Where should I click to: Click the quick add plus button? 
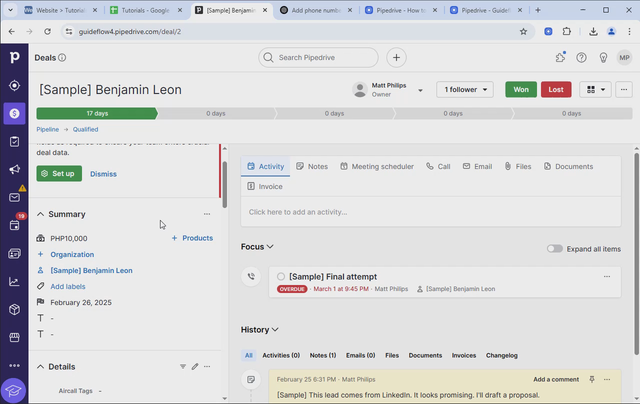tap(397, 58)
